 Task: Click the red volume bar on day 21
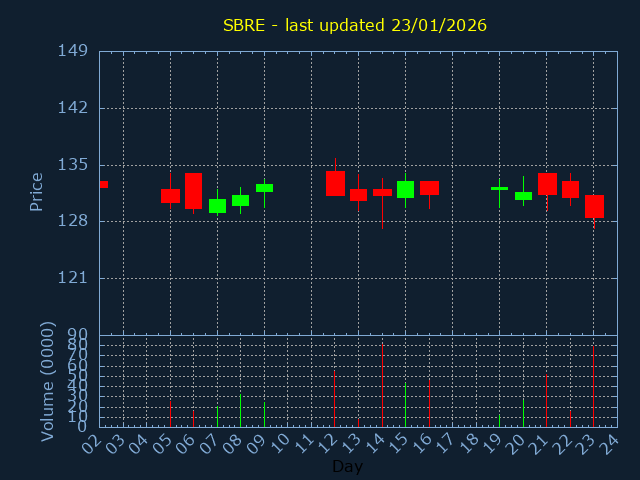[x=546, y=400]
